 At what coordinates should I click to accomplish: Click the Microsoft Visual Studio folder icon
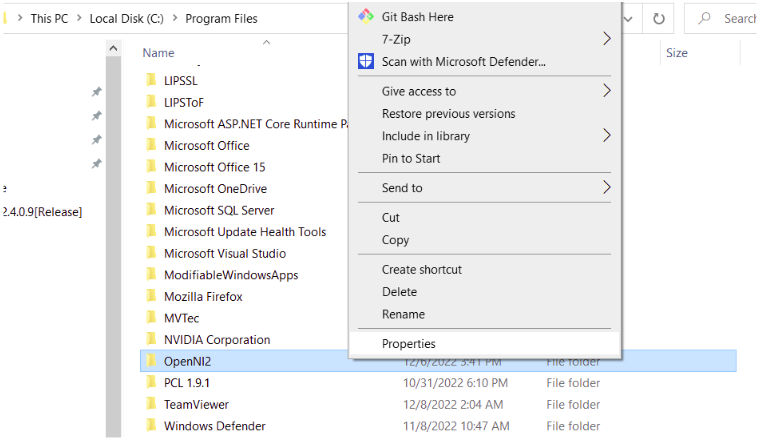[x=151, y=253]
